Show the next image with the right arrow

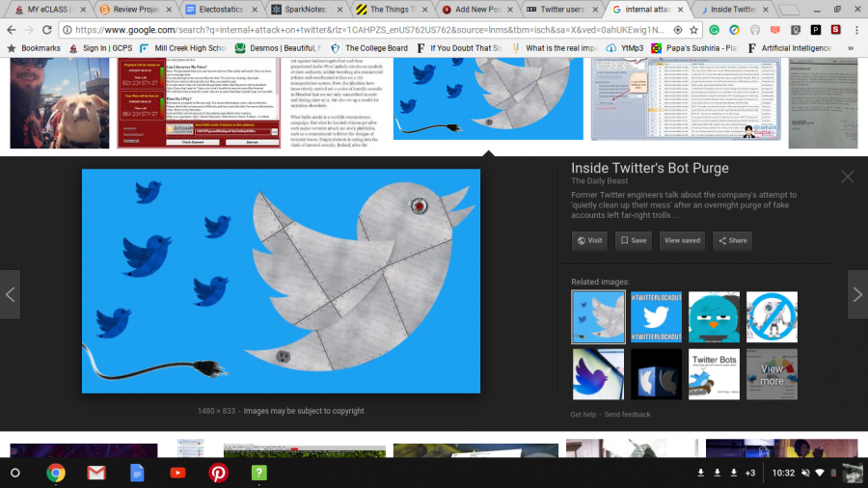(857, 294)
